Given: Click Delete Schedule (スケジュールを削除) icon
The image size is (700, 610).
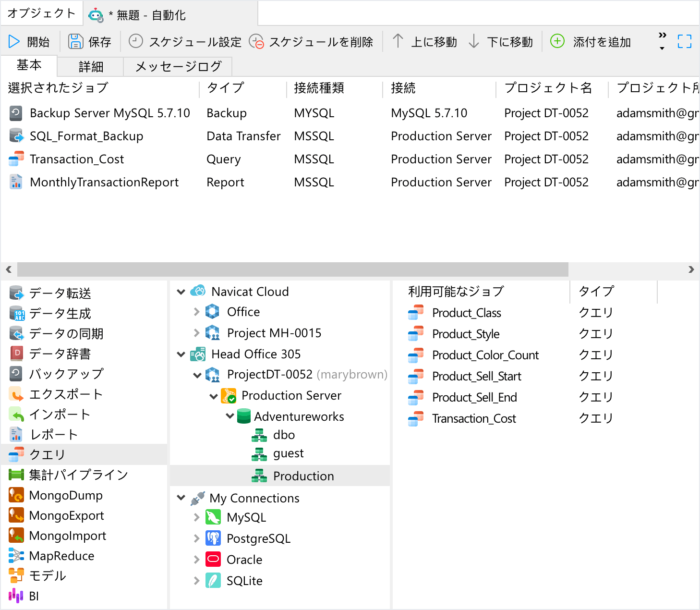Looking at the screenshot, I should pyautogui.click(x=256, y=42).
